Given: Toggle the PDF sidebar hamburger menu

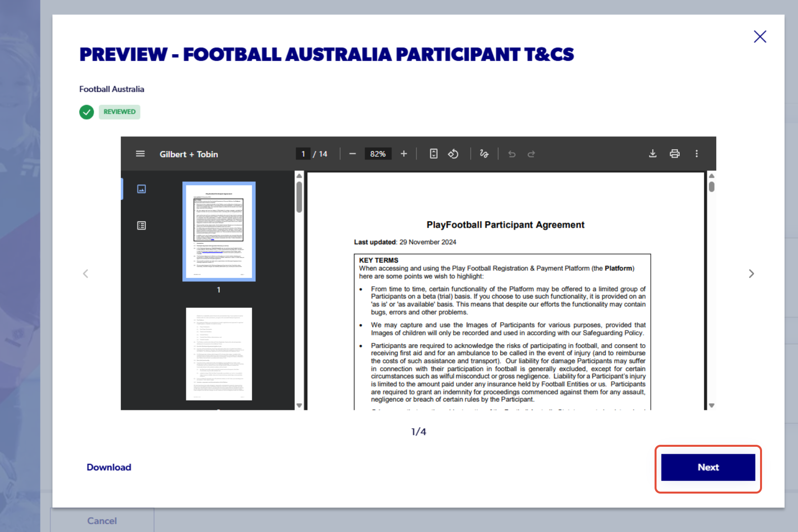Looking at the screenshot, I should [140, 154].
